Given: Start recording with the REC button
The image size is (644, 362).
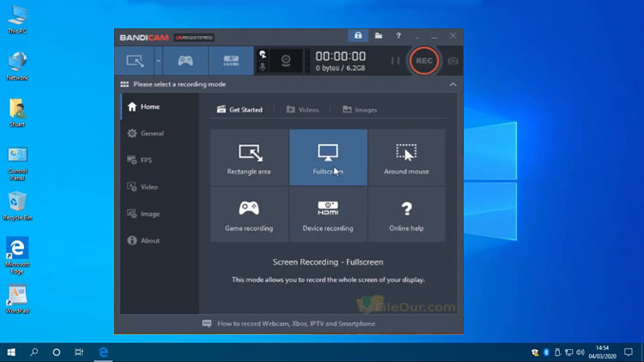Looking at the screenshot, I should [424, 61].
